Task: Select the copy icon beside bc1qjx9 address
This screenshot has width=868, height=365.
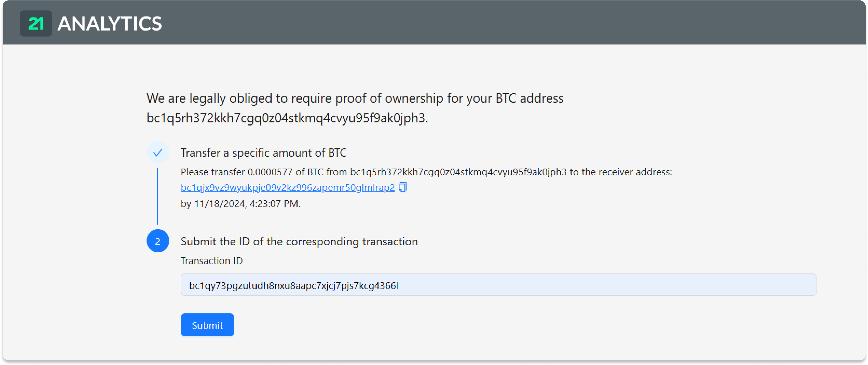Action: click(403, 187)
